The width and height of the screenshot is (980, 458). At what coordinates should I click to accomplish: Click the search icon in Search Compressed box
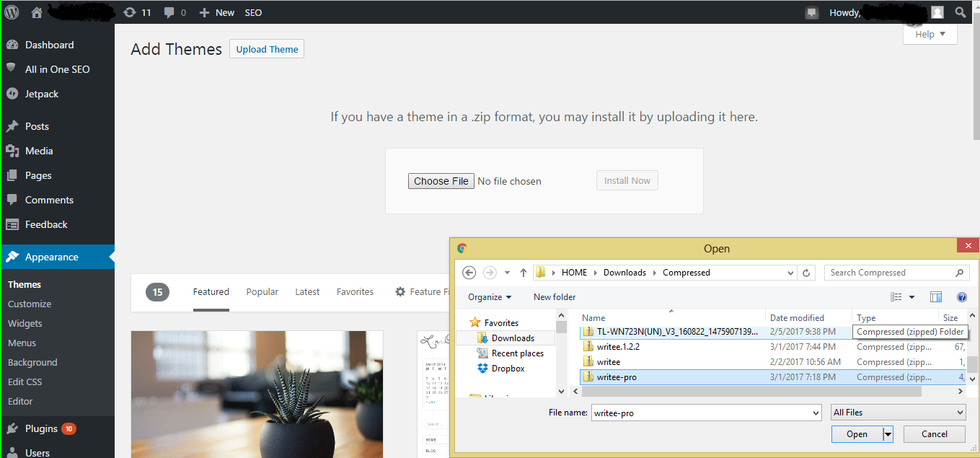959,273
